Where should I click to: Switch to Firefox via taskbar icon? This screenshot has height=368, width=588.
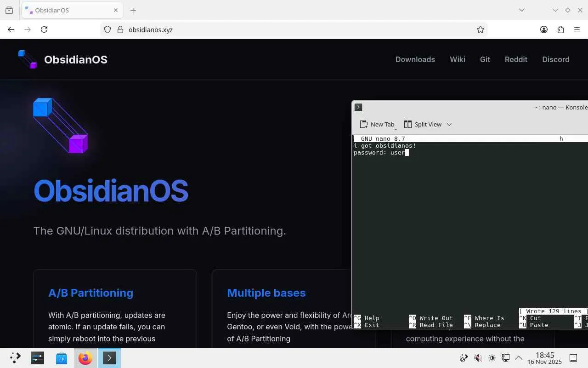[x=85, y=358]
